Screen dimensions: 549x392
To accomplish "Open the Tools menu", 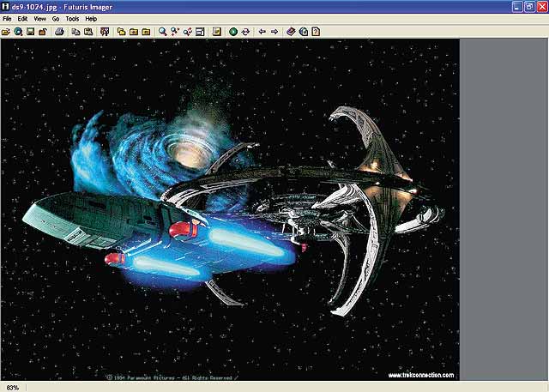I will click(72, 19).
